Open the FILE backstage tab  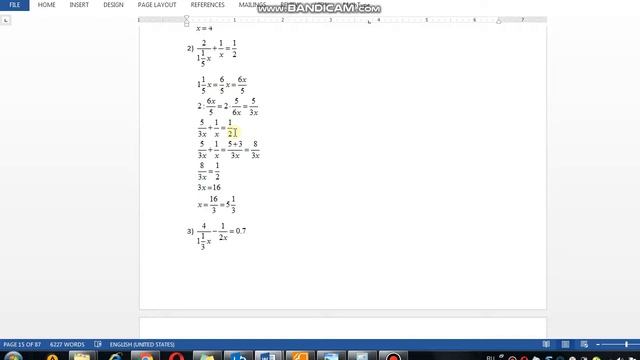[14, 5]
